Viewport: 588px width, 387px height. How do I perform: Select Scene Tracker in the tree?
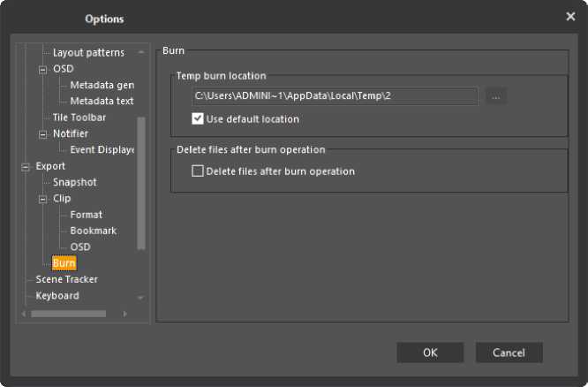click(x=66, y=279)
